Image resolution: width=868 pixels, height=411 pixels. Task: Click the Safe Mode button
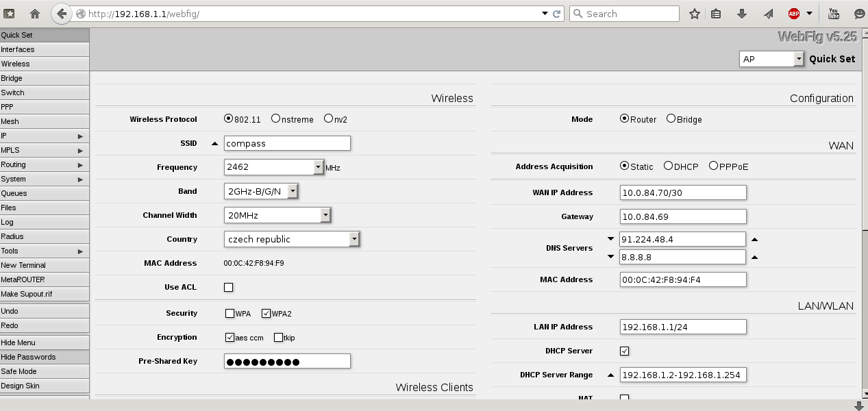[x=18, y=371]
